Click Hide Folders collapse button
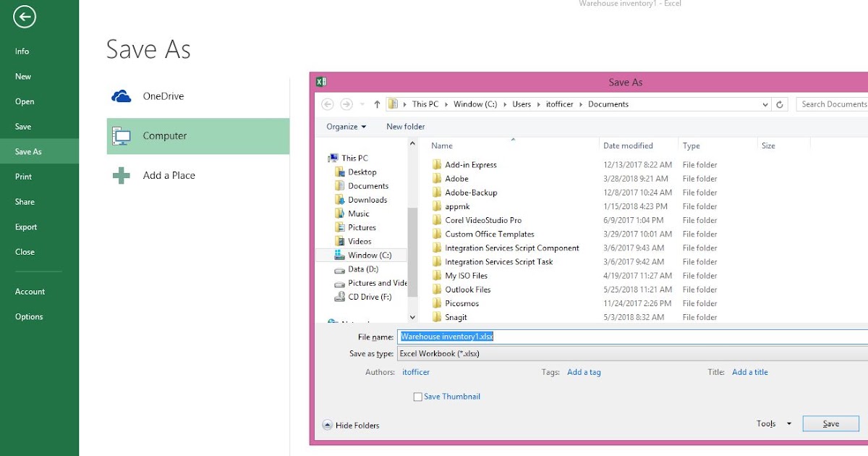 pos(351,426)
